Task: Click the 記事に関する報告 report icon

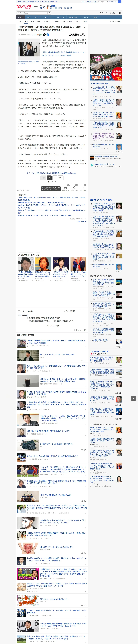Action: pos(23,190)
